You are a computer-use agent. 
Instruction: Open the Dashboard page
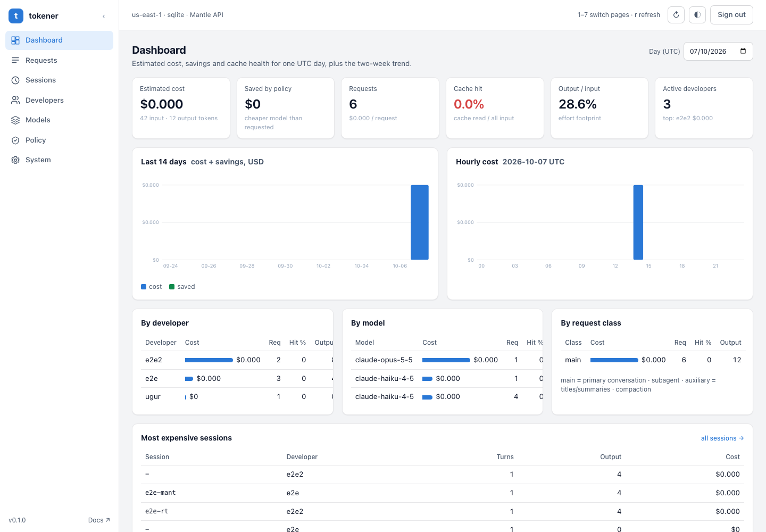(x=59, y=40)
